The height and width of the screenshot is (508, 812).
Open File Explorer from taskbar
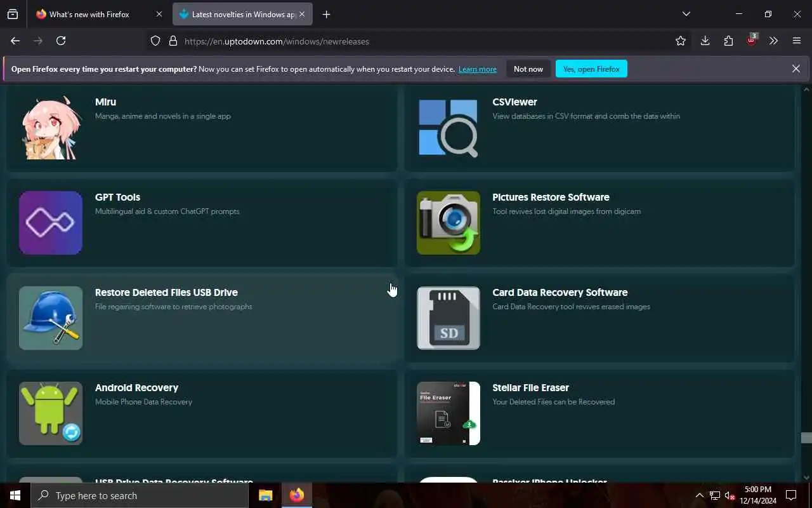[x=266, y=495]
